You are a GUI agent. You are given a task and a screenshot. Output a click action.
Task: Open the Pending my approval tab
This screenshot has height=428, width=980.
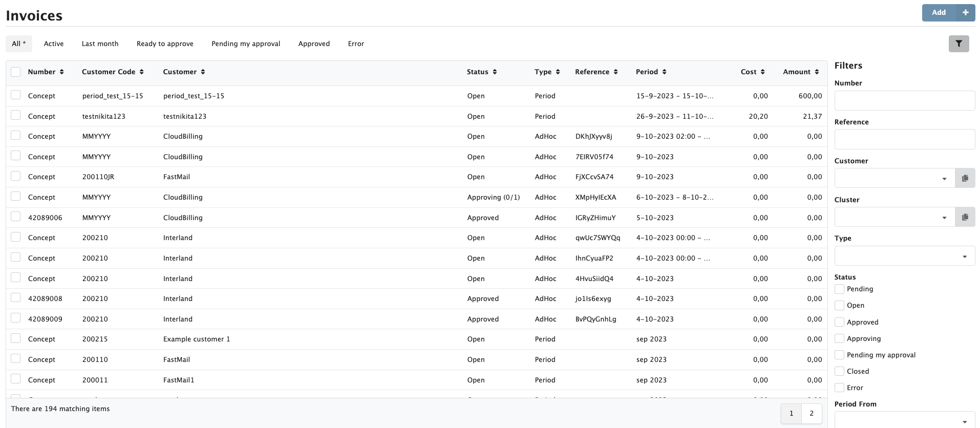point(246,44)
